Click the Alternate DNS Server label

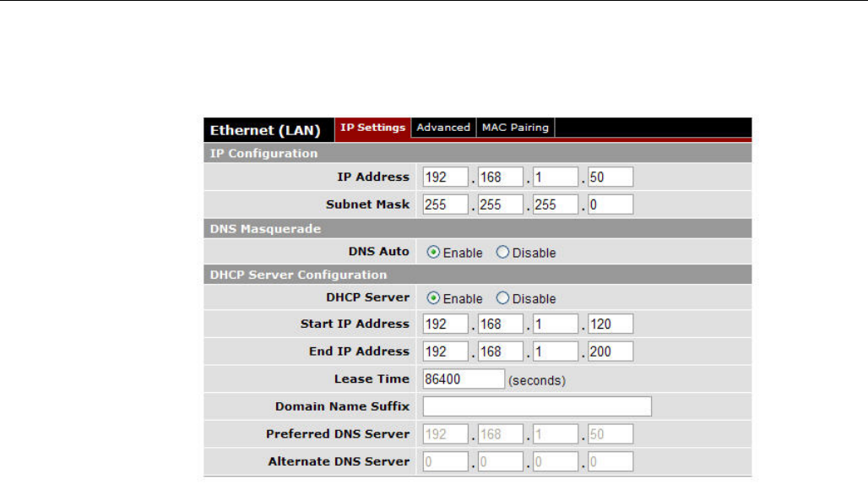coord(339,461)
